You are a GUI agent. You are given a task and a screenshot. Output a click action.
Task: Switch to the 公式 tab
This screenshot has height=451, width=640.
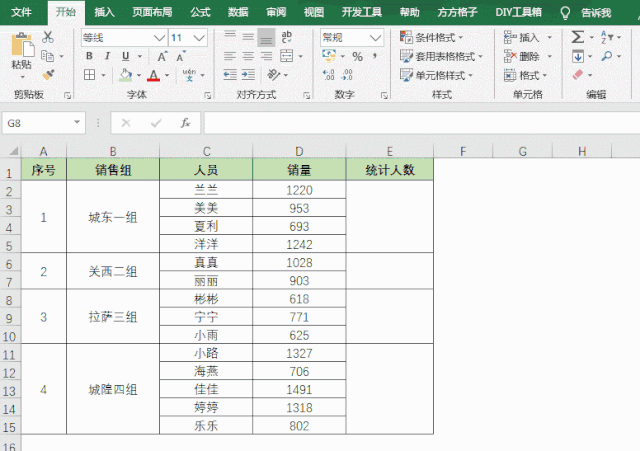tap(200, 12)
